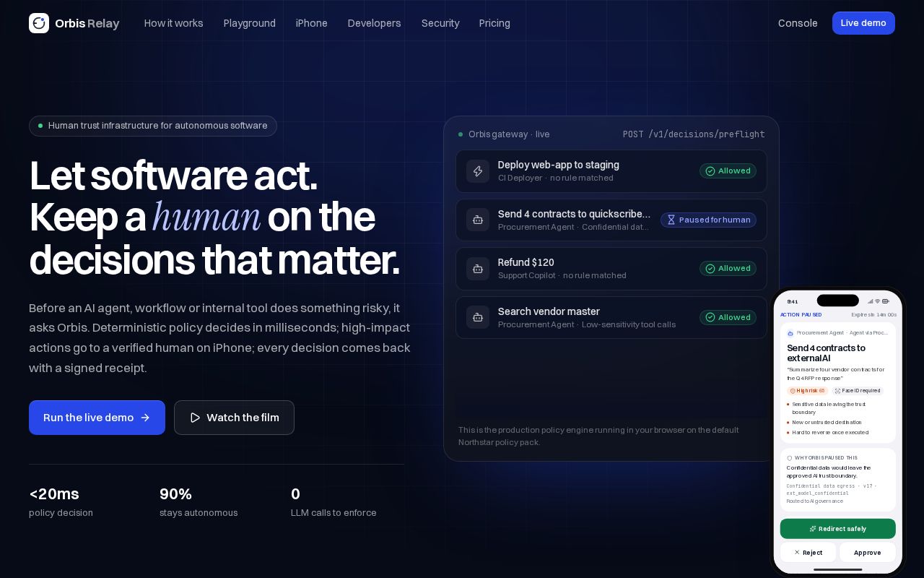Click the Live demo button in header
Viewport: 924px width, 578px height.
pyautogui.click(x=863, y=23)
